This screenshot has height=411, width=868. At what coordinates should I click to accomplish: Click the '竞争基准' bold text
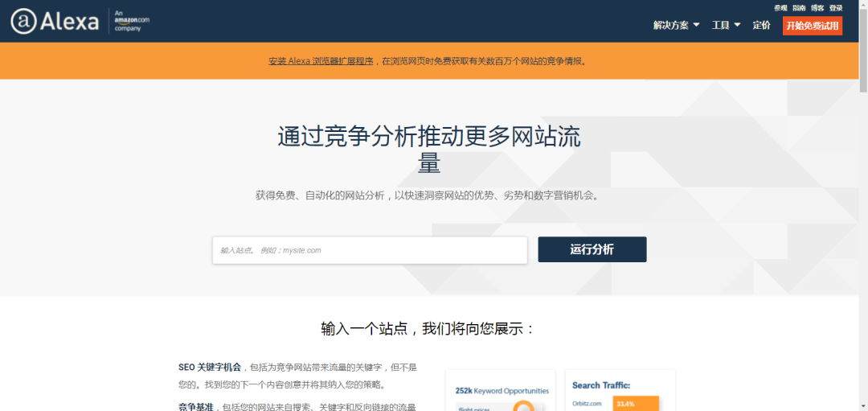click(x=196, y=406)
